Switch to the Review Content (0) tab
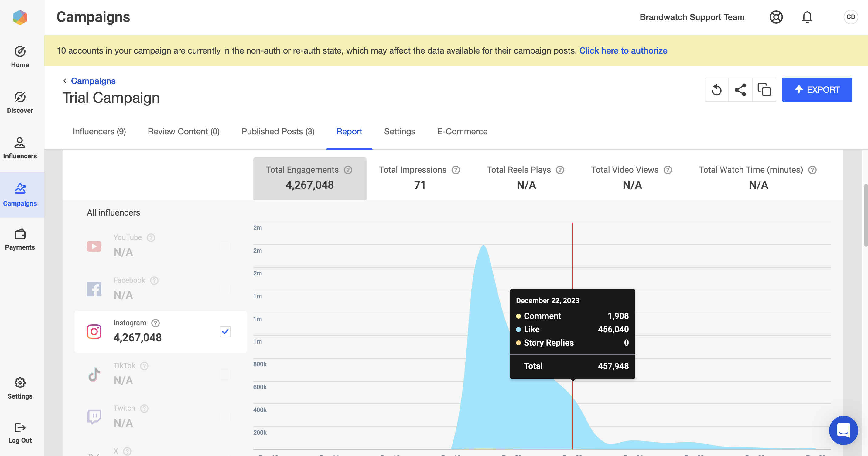This screenshot has height=456, width=868. 184,132
